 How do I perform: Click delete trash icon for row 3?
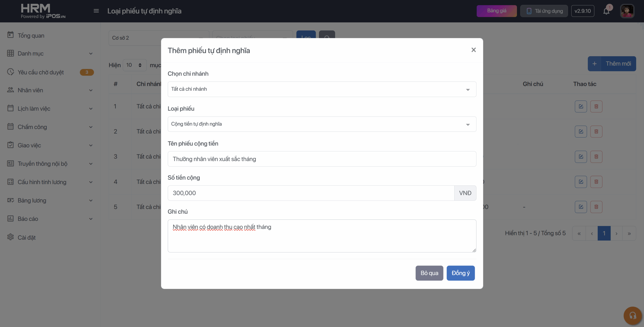596,157
